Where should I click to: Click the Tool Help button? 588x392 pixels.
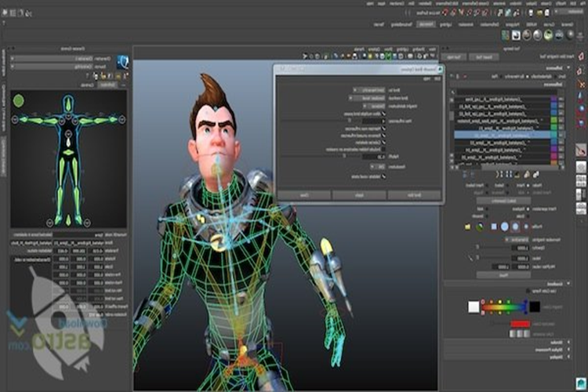[x=453, y=57]
